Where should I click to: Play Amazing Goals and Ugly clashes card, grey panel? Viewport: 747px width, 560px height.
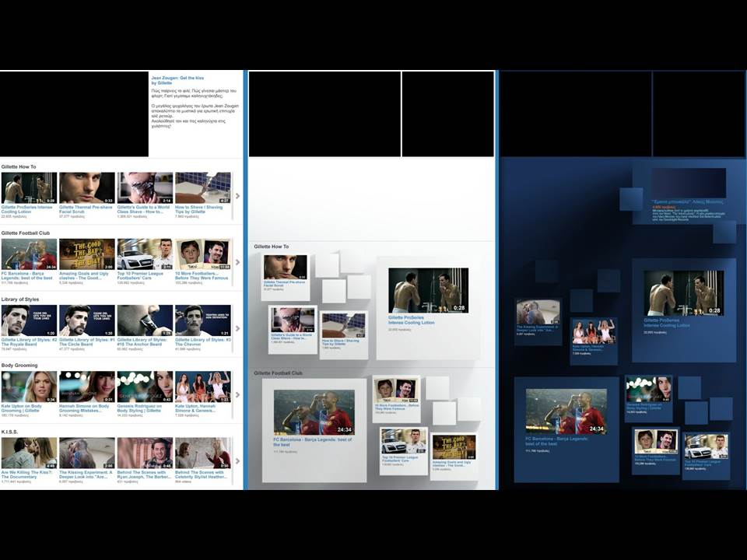point(454,447)
